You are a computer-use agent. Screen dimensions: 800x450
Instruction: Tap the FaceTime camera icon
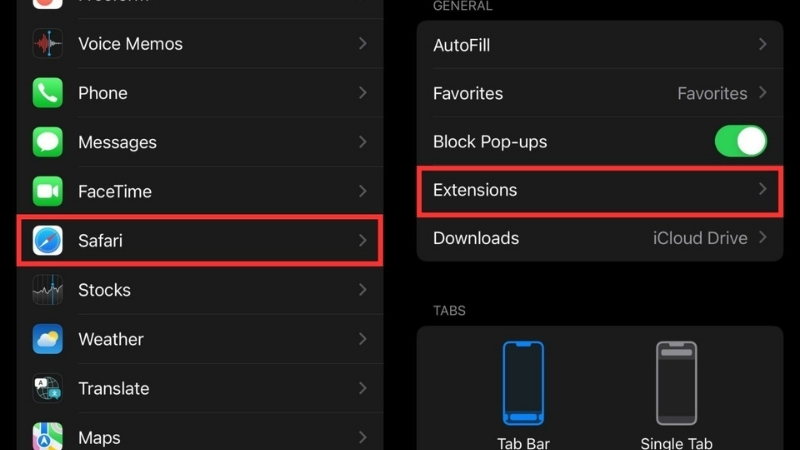coord(47,191)
